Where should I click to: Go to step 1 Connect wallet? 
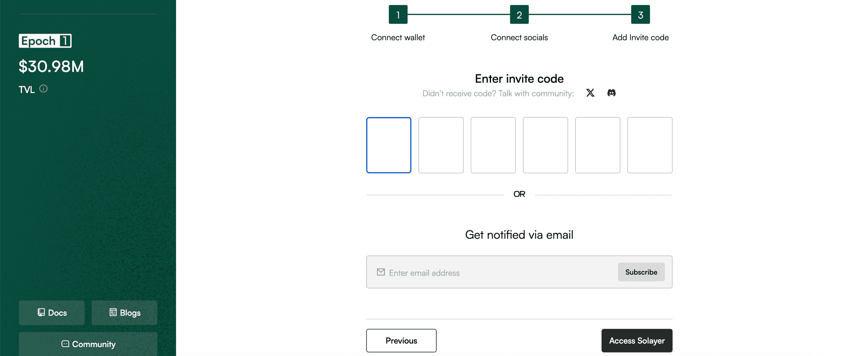click(x=398, y=14)
